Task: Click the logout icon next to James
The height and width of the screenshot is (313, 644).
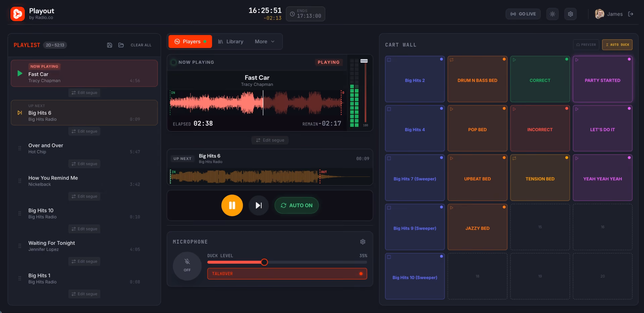Action: [631, 14]
